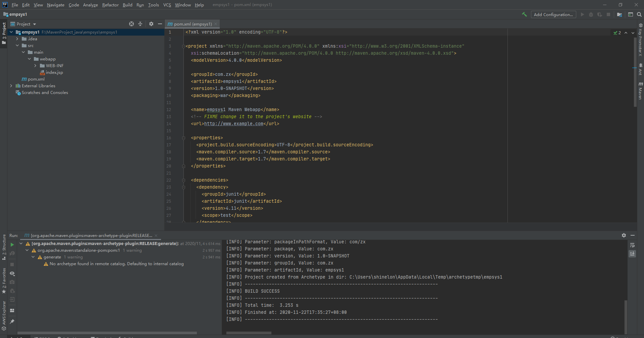Image resolution: width=644 pixels, height=338 pixels.
Task: Collapse the main folder
Action: (x=23, y=52)
